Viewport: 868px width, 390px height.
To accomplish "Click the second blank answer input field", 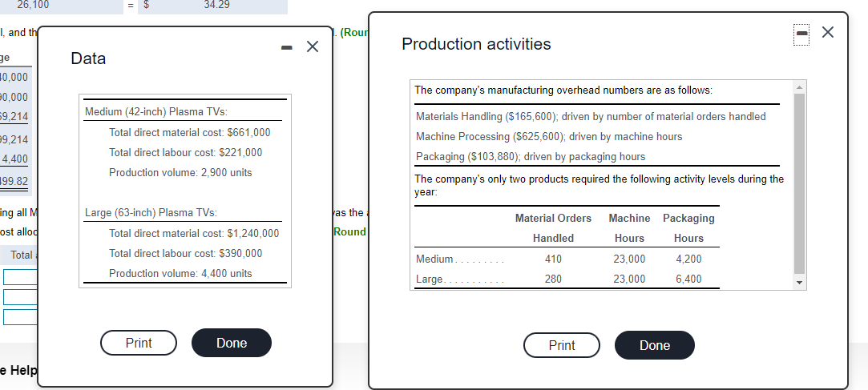I will click(21, 297).
